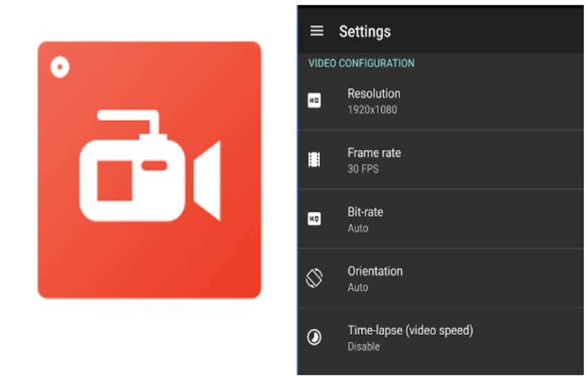Screen dimensions: 588x380
Task: Change the 30 FPS frame rate value
Action: click(363, 169)
